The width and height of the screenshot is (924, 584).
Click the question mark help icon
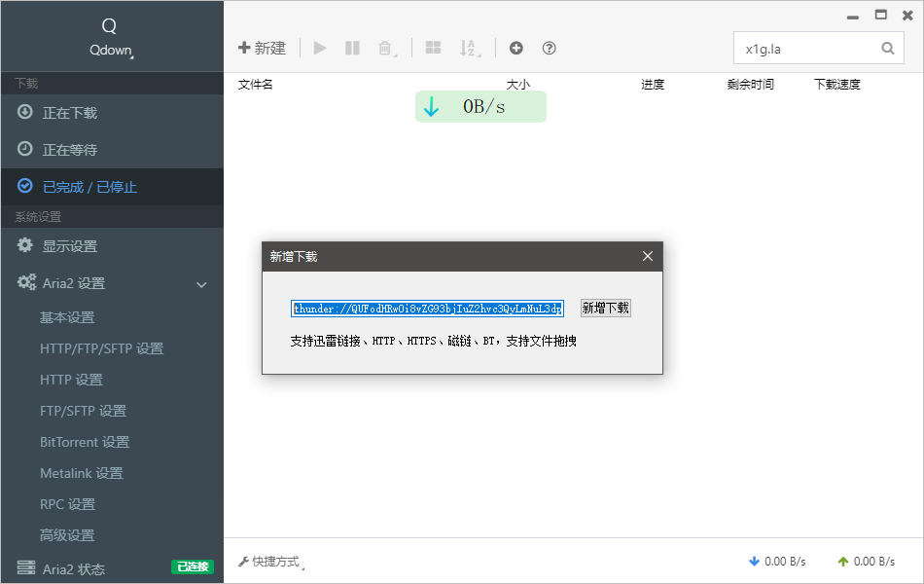pyautogui.click(x=549, y=48)
